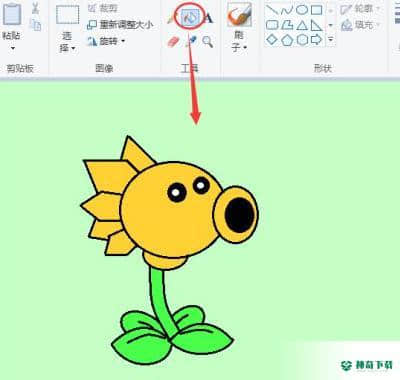Choose the triangle shape
The height and width of the screenshot is (380, 400).
[x=302, y=25]
